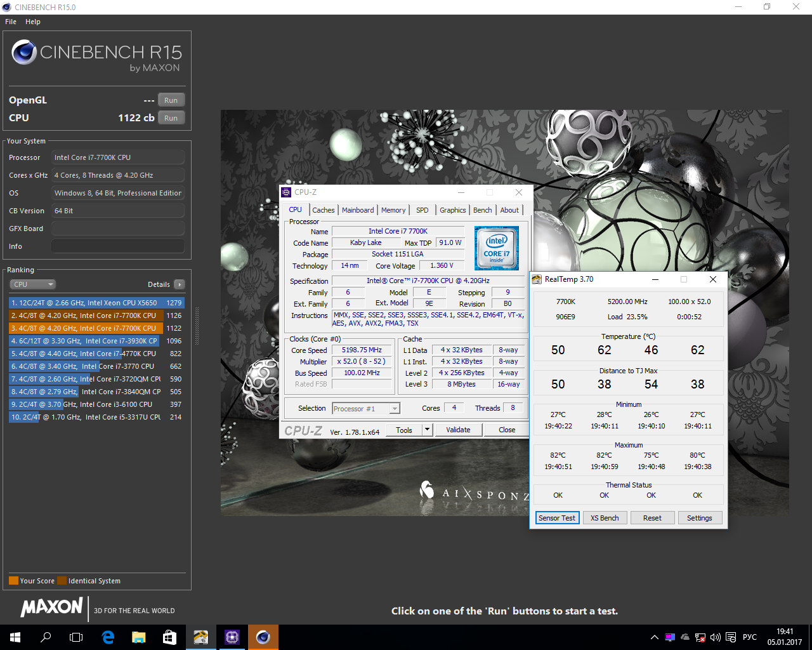Open the Help menu in Cinebench

[x=33, y=22]
